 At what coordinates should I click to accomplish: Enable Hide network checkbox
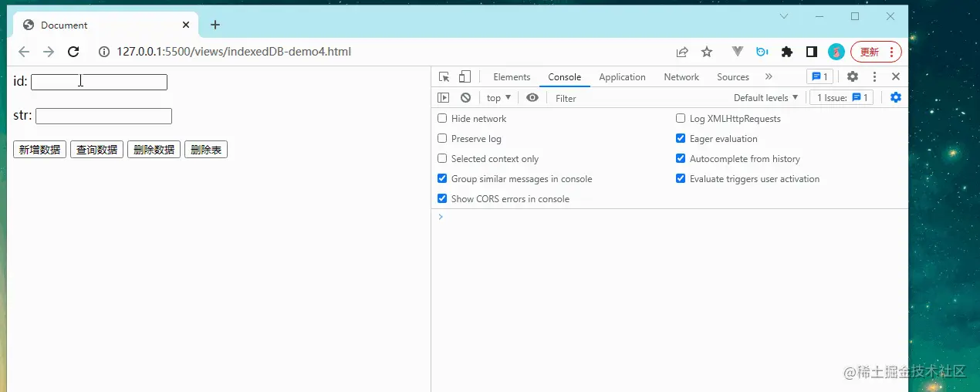tap(442, 119)
